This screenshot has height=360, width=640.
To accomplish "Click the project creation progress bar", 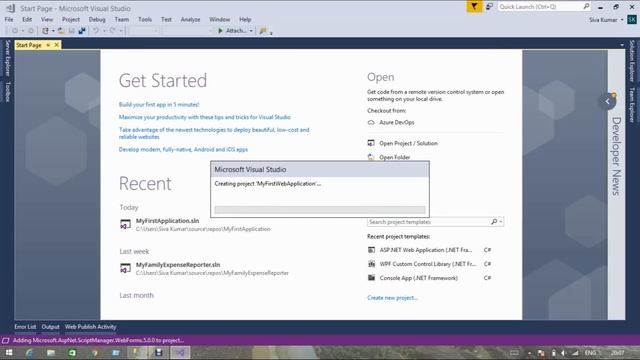I will coord(320,210).
